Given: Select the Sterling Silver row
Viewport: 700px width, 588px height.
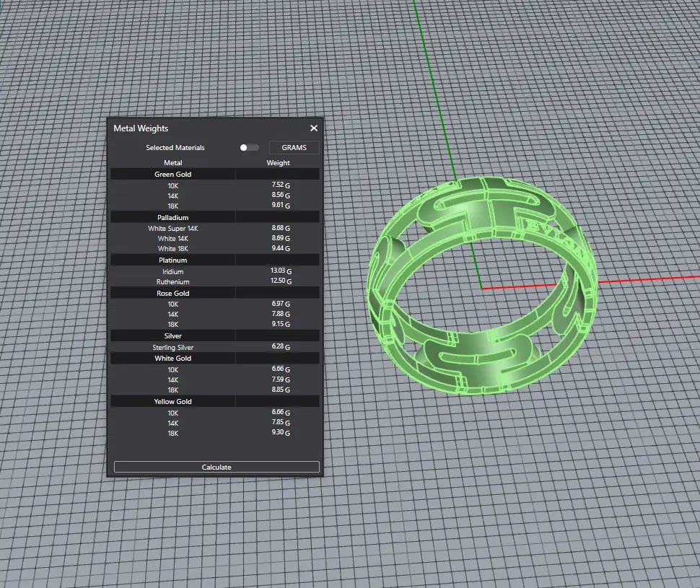Looking at the screenshot, I should click(173, 347).
